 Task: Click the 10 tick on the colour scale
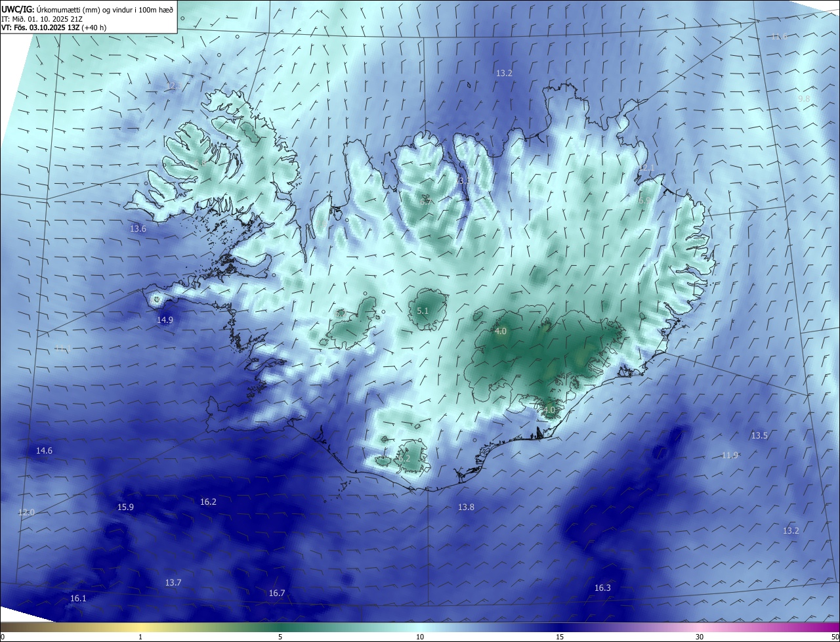[420, 637]
